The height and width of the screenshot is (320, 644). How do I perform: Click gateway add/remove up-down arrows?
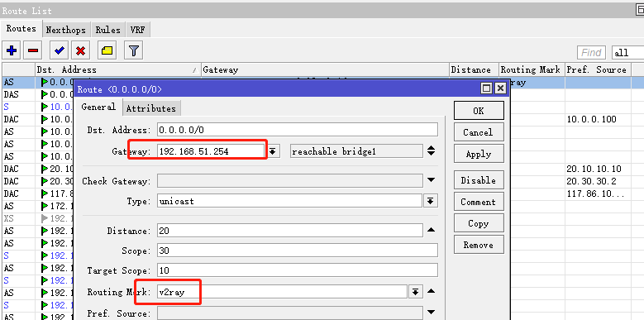tap(431, 150)
